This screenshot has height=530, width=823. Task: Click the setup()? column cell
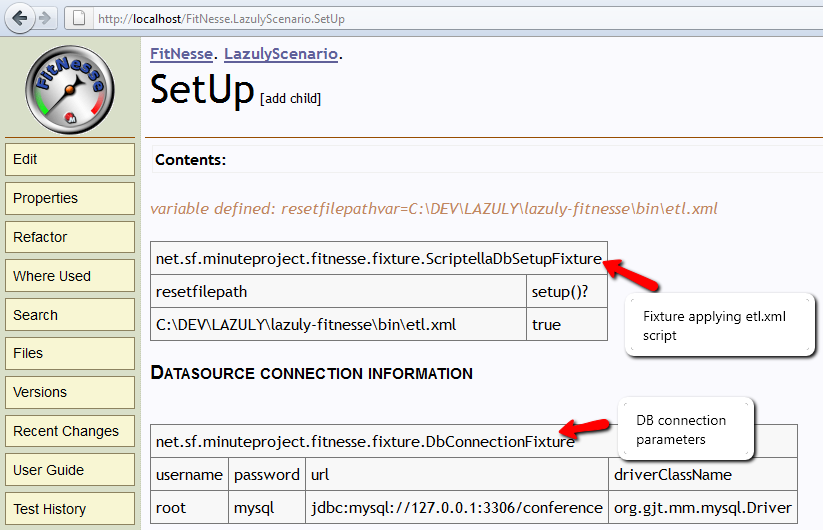(x=567, y=291)
